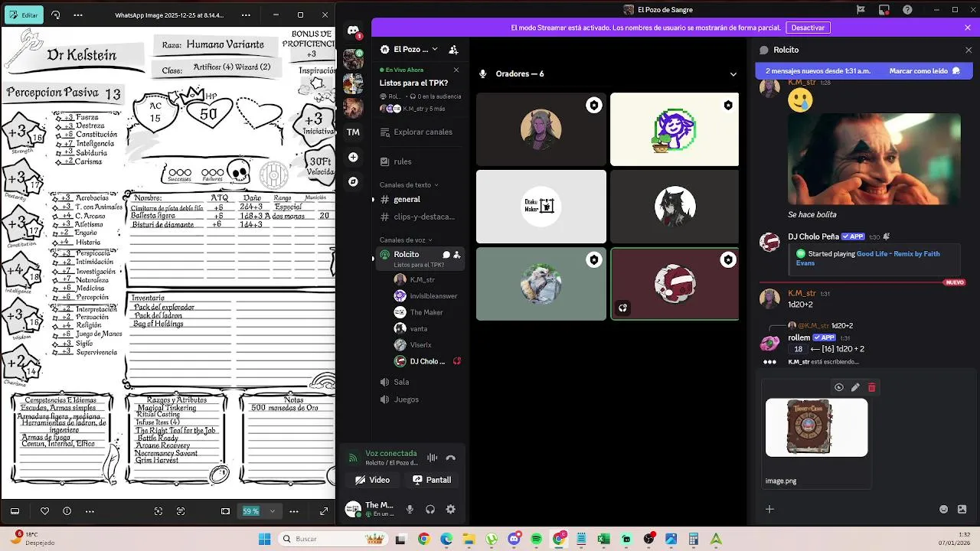
Task: Share screen with Pantalla button
Action: pos(431,480)
